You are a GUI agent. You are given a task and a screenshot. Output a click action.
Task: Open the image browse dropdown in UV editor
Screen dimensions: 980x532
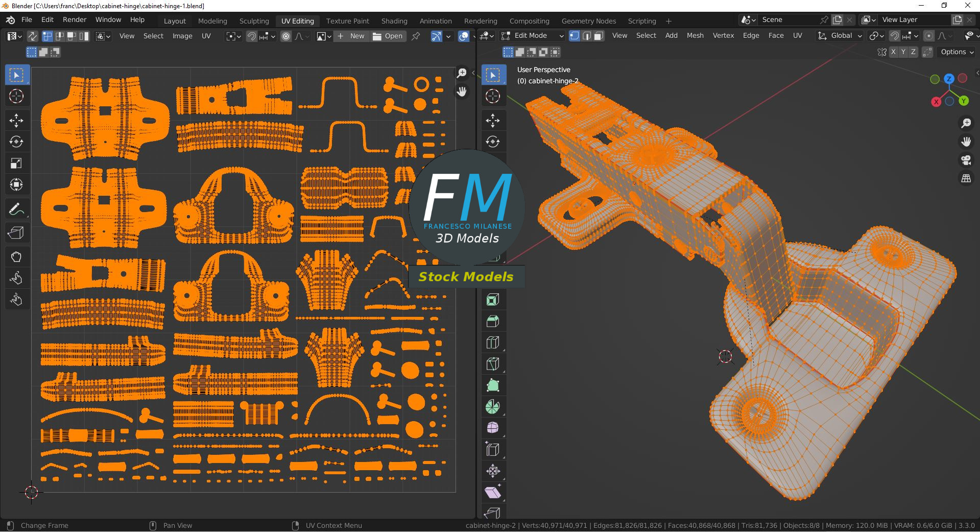pyautogui.click(x=324, y=36)
